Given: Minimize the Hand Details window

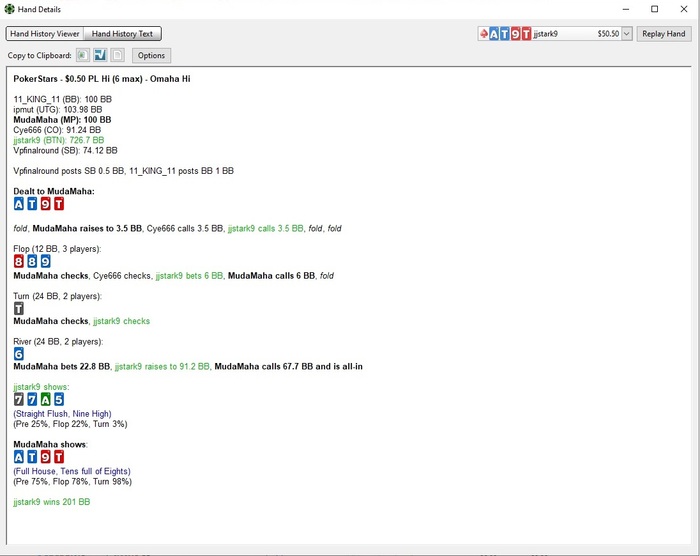Looking at the screenshot, I should 626,9.
